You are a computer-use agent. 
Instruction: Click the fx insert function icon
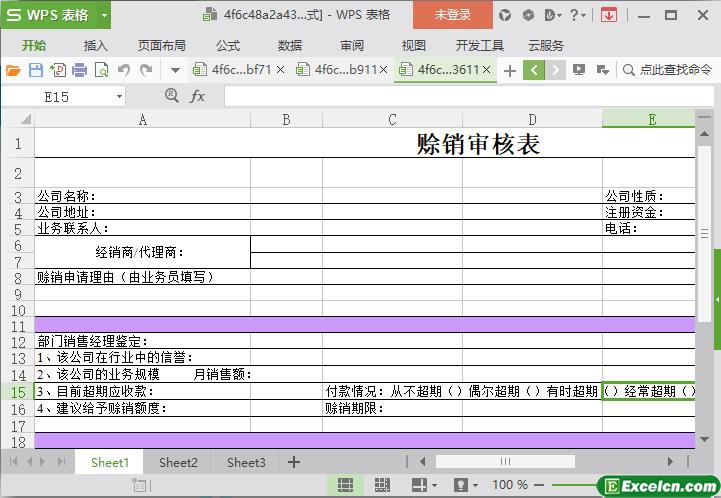pyautogui.click(x=197, y=96)
